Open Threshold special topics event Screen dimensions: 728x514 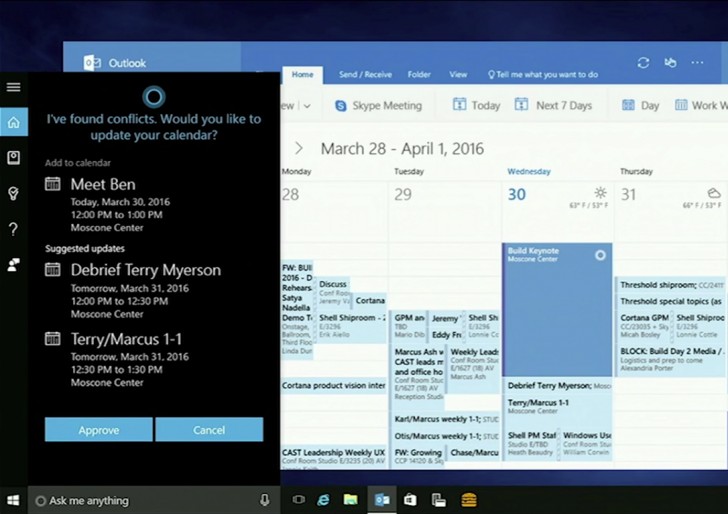671,301
